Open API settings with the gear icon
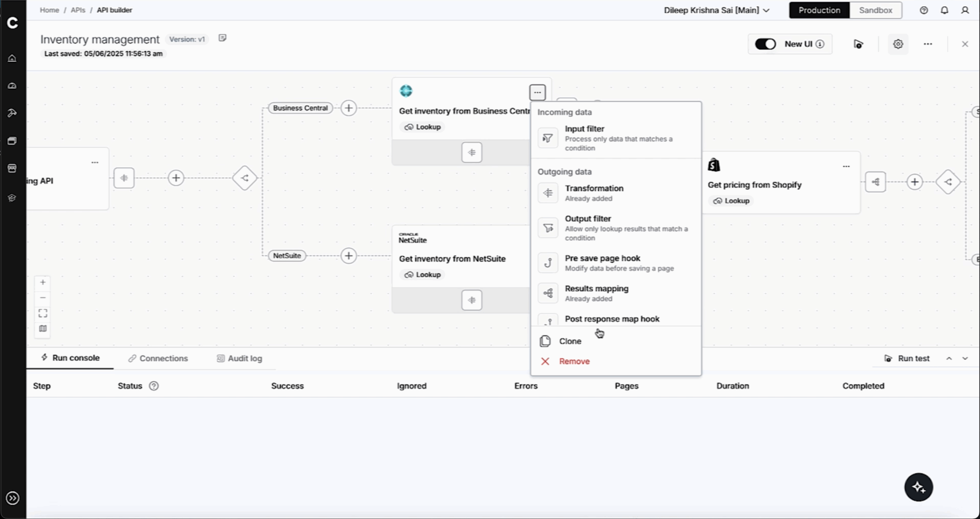 click(899, 44)
